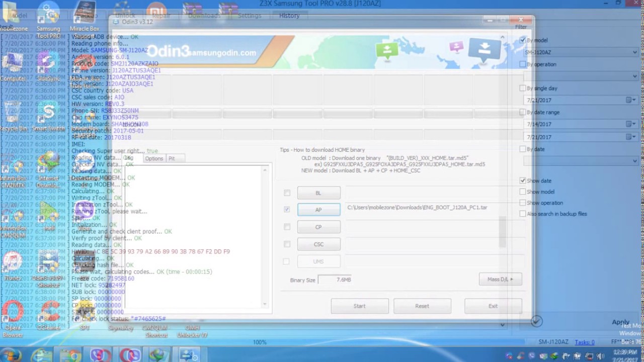Click the Binary Size value field
The width and height of the screenshot is (644, 362).
click(336, 280)
